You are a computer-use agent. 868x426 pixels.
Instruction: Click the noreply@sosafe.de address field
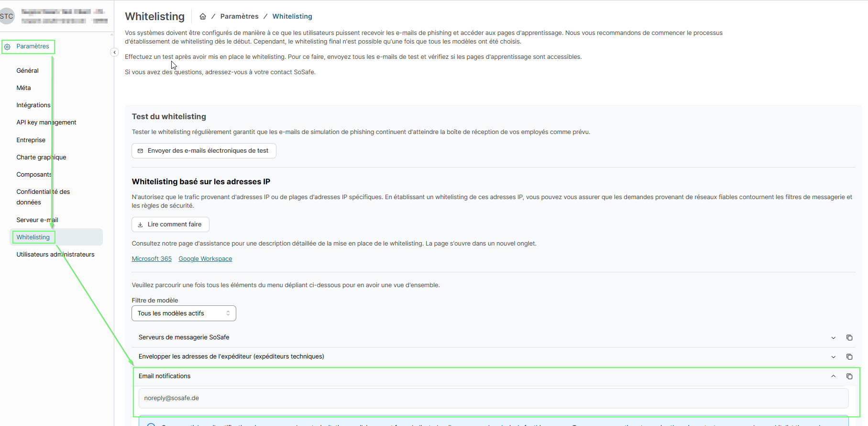493,398
